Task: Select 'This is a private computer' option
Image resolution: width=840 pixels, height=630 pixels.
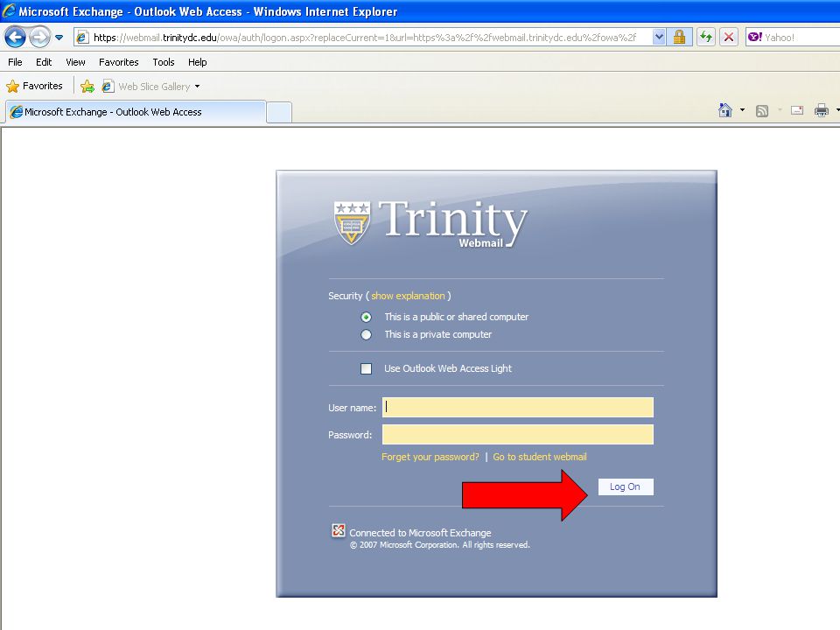Action: (366, 335)
